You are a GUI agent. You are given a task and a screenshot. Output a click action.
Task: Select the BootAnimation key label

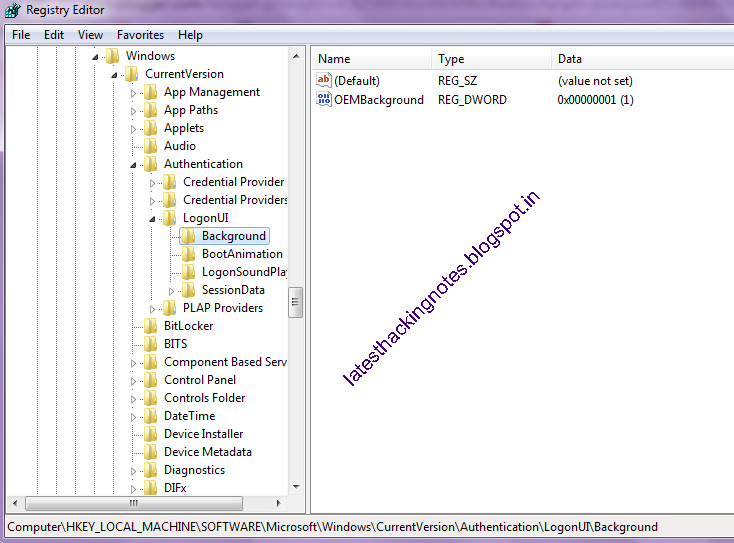coord(242,254)
